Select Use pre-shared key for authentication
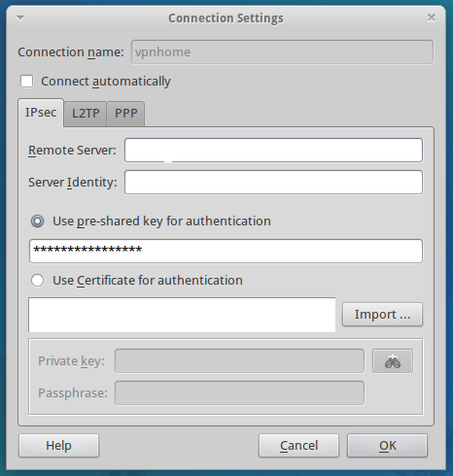Screen dimensions: 453x476 pos(38,221)
